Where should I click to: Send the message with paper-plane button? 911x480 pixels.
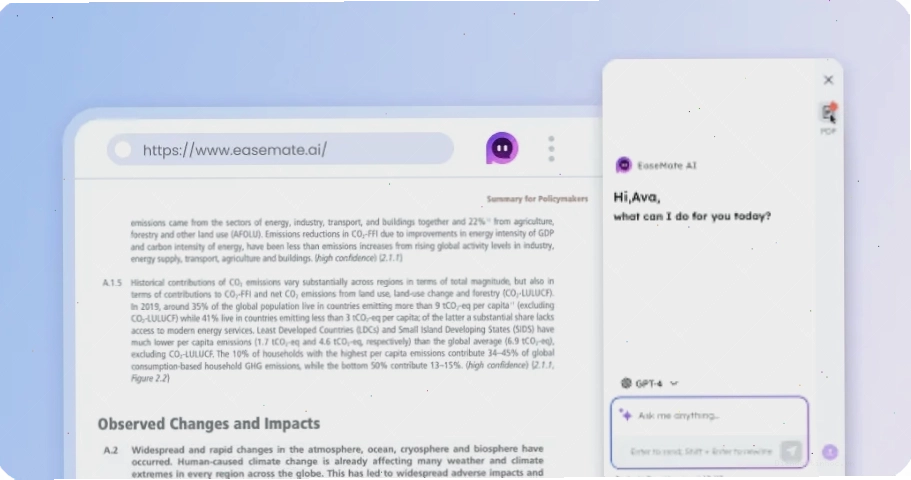791,450
